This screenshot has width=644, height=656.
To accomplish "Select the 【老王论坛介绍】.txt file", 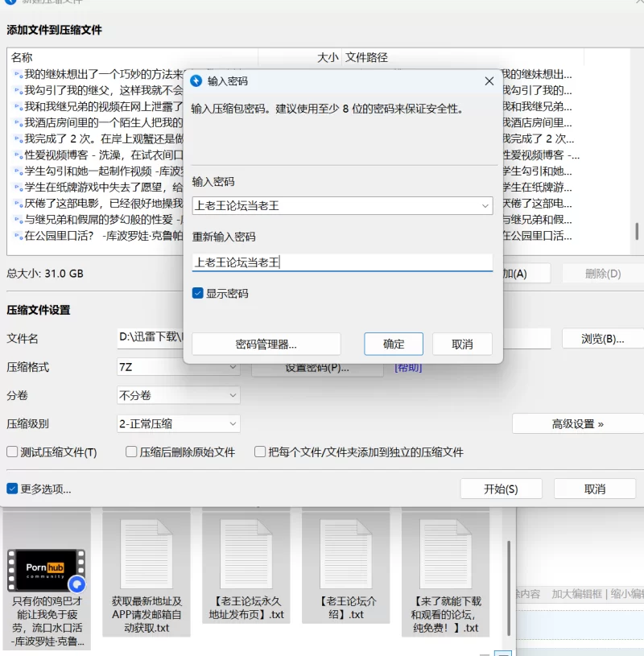I will point(345,567).
